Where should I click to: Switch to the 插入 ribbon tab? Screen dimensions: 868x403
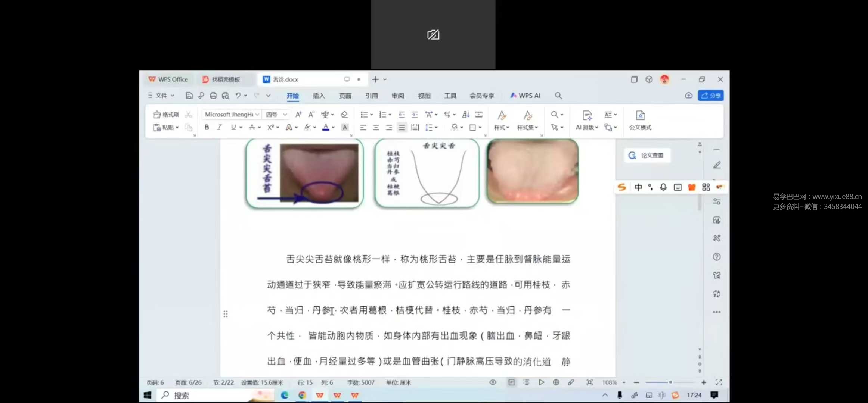[x=319, y=96]
